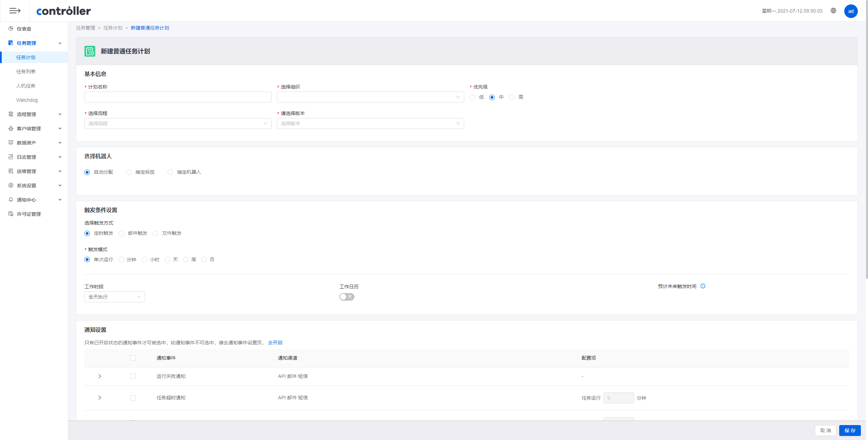
Task: Open the 选择流程 dropdown
Action: tap(178, 123)
